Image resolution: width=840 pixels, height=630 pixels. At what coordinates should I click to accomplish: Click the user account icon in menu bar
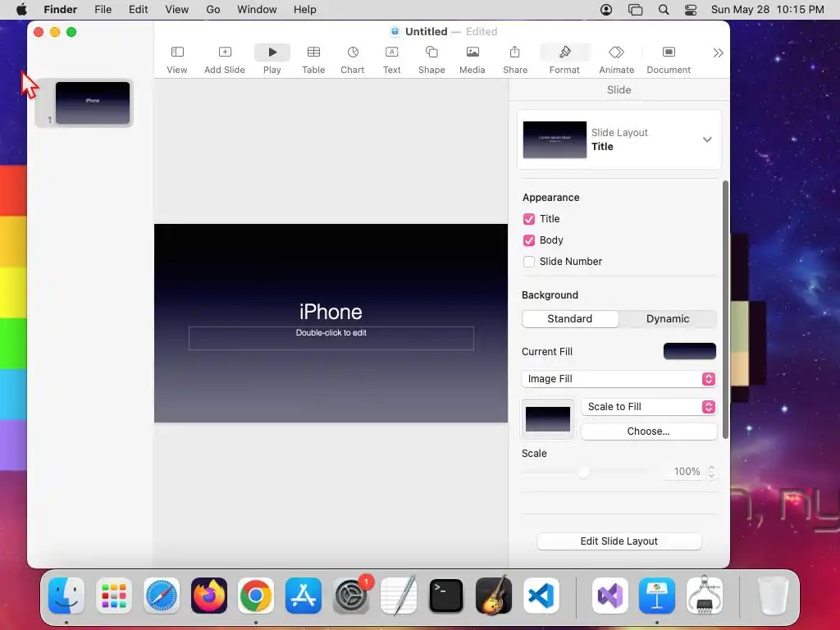pos(606,10)
